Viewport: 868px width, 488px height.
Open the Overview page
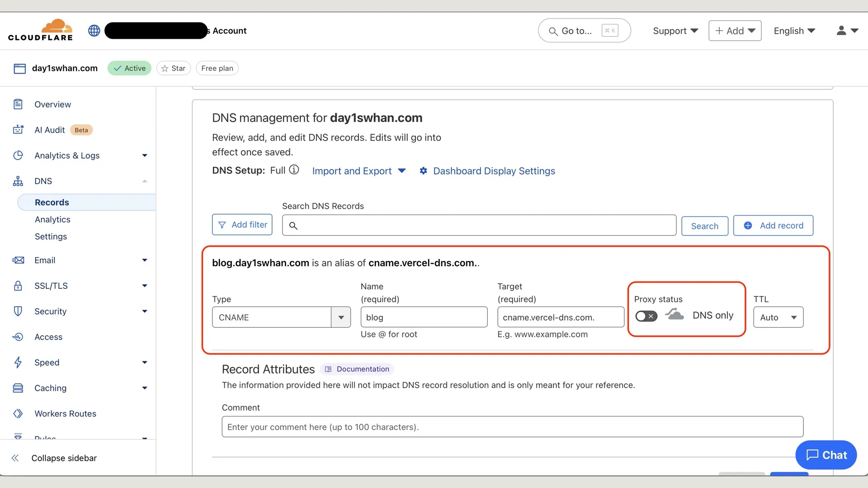point(52,104)
